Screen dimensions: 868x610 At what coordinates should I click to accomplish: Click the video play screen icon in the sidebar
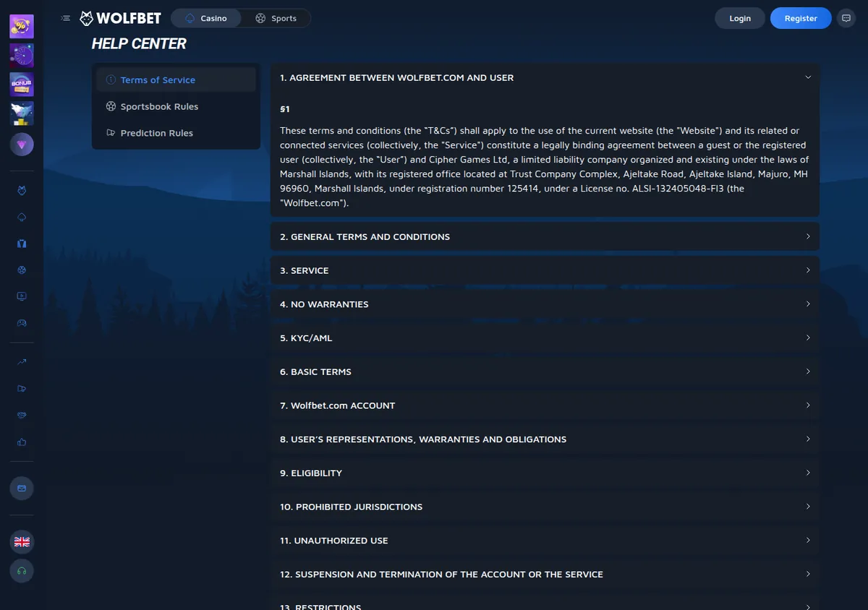pyautogui.click(x=22, y=296)
